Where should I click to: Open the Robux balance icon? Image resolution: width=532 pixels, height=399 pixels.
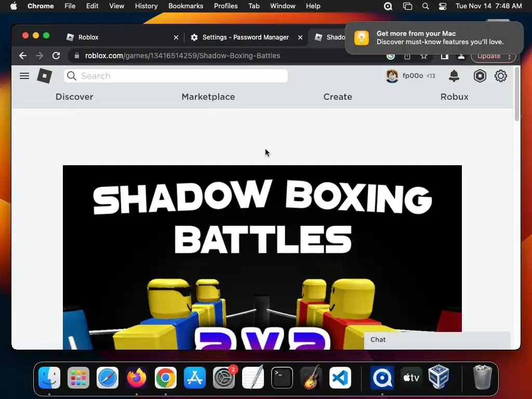[x=480, y=76]
